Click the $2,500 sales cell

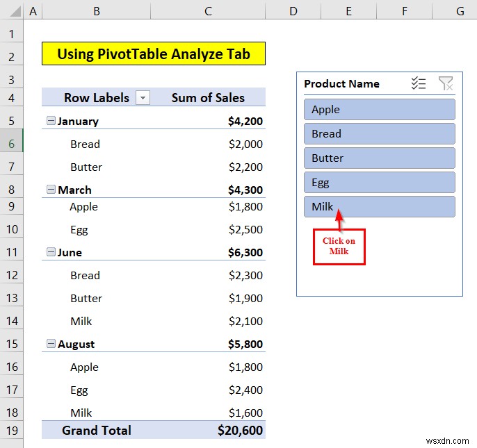pos(245,229)
